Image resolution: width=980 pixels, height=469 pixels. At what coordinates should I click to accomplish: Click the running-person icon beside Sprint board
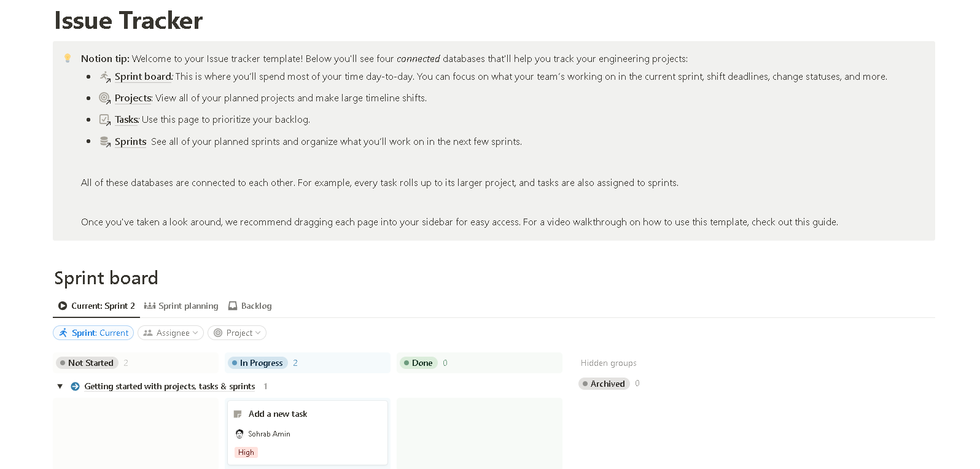[104, 76]
